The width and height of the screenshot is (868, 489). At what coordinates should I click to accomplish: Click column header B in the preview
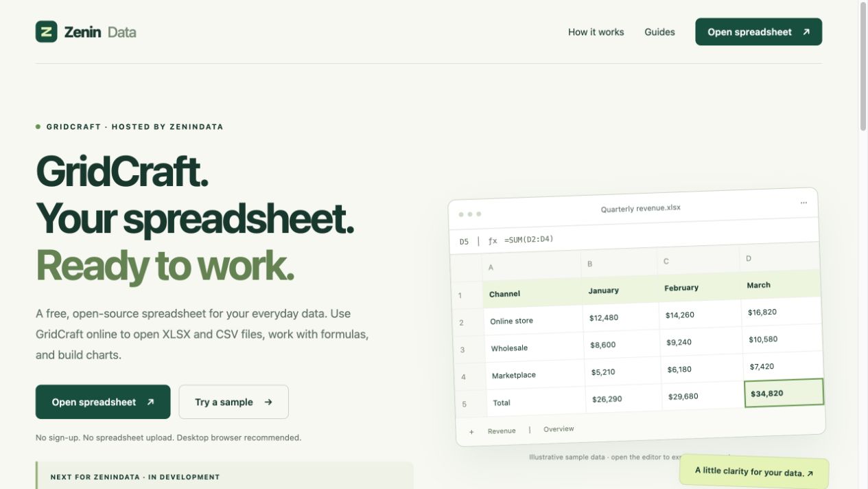[619, 264]
